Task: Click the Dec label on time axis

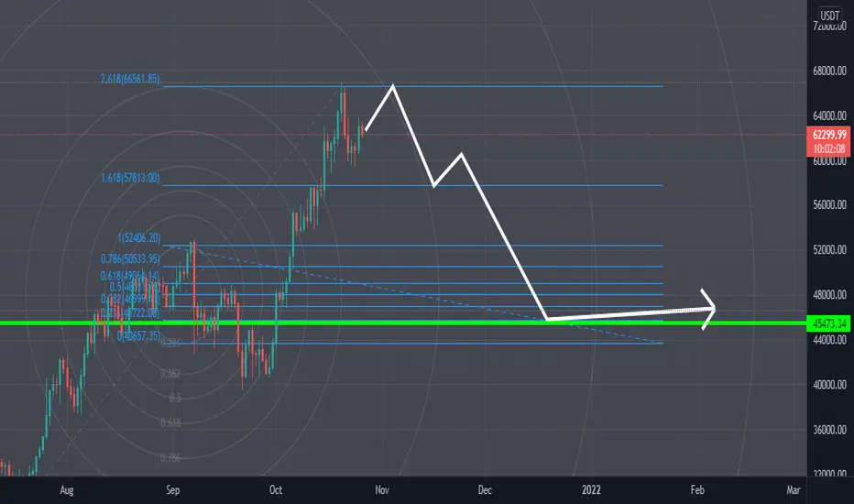Action: (x=485, y=490)
